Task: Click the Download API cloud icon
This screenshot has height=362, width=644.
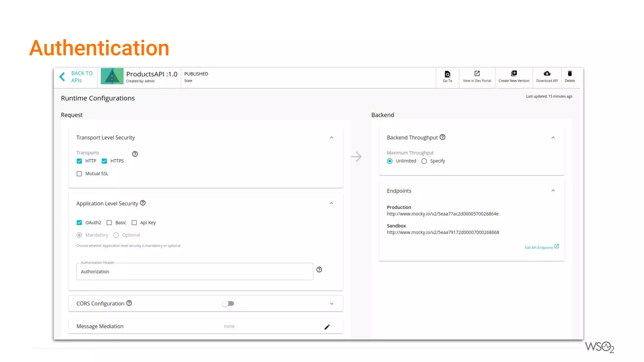Action: (547, 74)
